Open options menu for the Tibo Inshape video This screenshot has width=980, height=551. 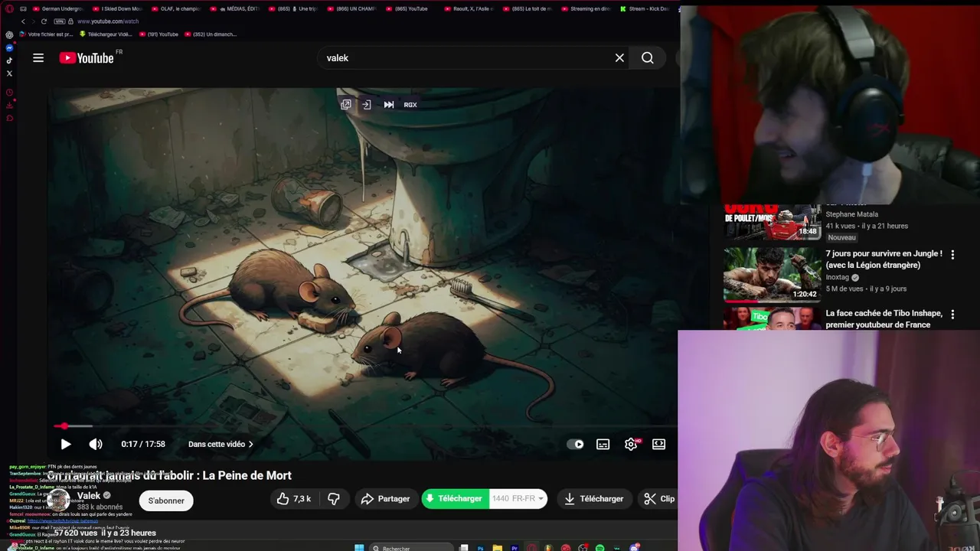coord(952,315)
